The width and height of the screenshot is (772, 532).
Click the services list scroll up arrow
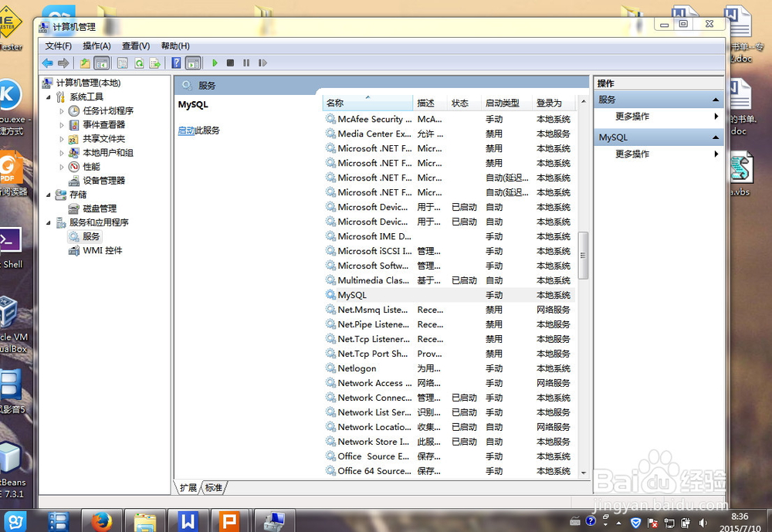click(x=584, y=102)
